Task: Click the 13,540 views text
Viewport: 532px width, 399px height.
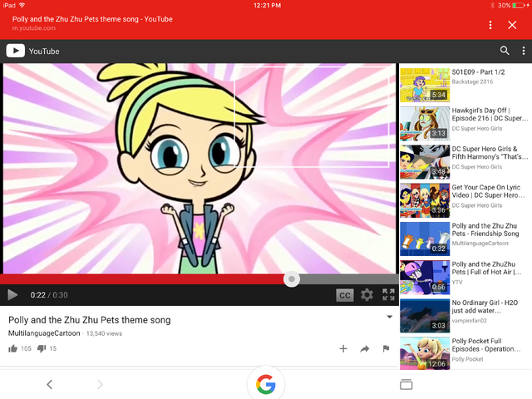Action: pyautogui.click(x=104, y=333)
